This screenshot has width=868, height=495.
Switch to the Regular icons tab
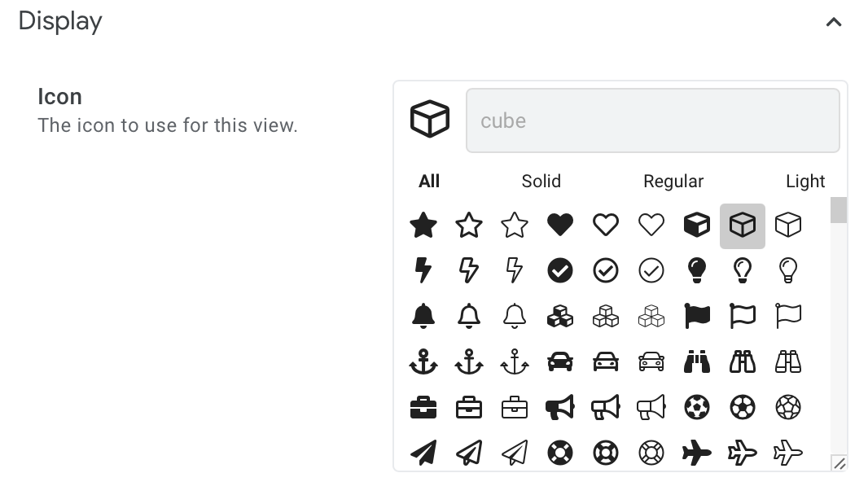673,182
